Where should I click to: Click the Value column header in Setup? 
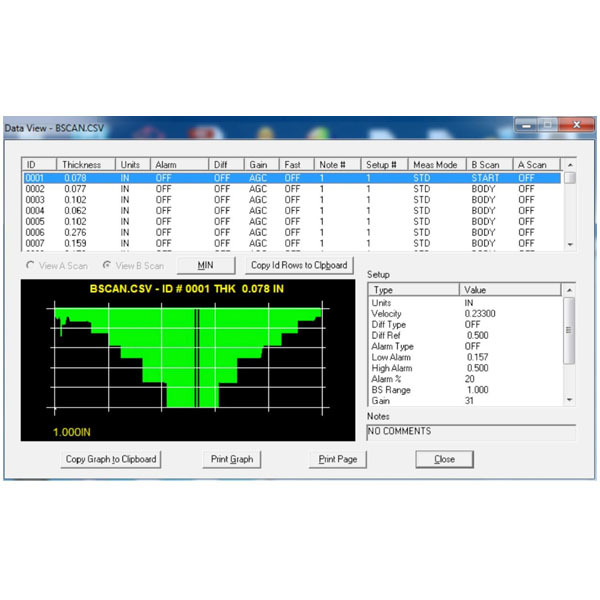(x=508, y=289)
